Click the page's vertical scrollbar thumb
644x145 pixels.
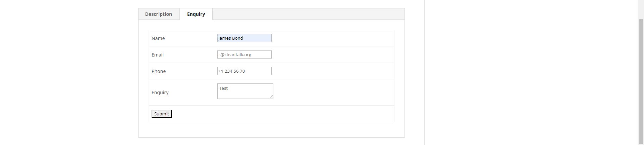point(641,81)
